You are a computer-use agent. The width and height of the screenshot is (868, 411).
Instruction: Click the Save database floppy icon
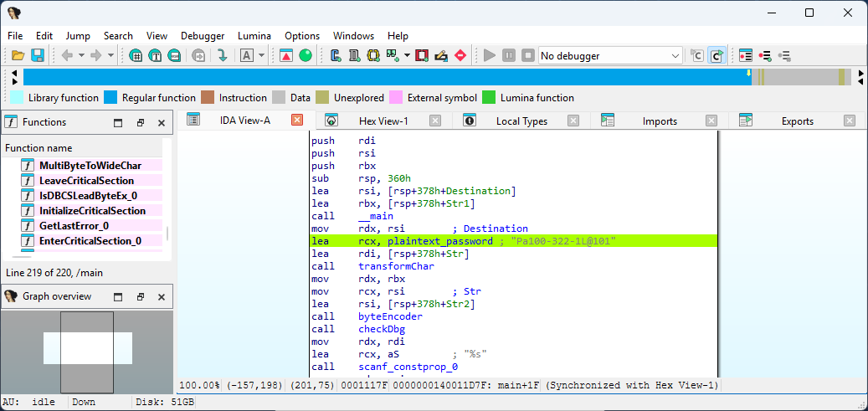(38, 55)
